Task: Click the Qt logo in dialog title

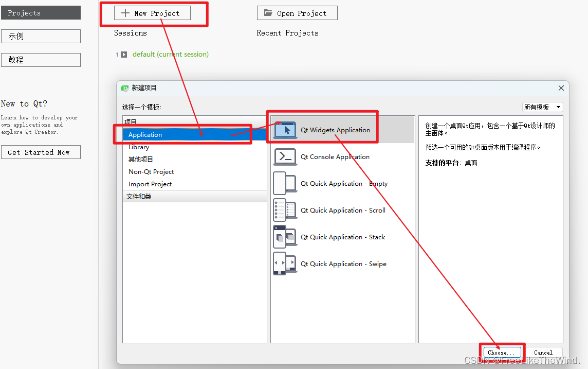Action: [x=125, y=88]
